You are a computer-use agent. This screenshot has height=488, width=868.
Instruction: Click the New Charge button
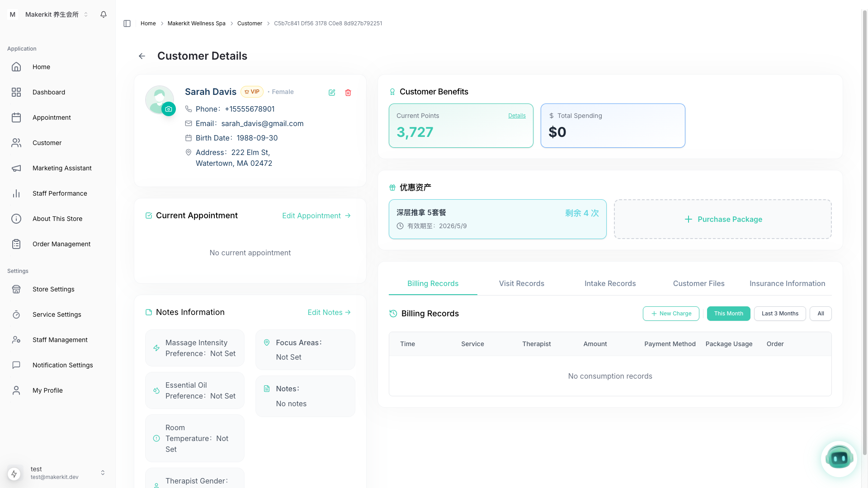[671, 314]
